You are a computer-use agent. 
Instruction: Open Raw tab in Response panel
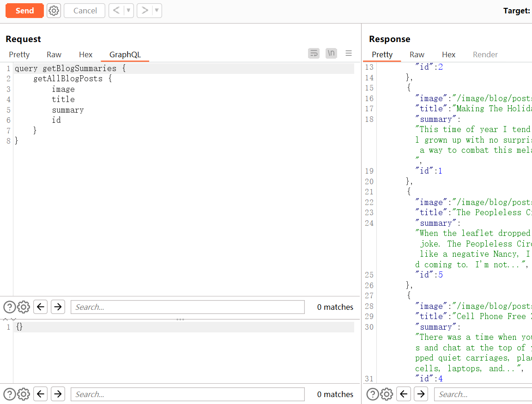click(417, 54)
